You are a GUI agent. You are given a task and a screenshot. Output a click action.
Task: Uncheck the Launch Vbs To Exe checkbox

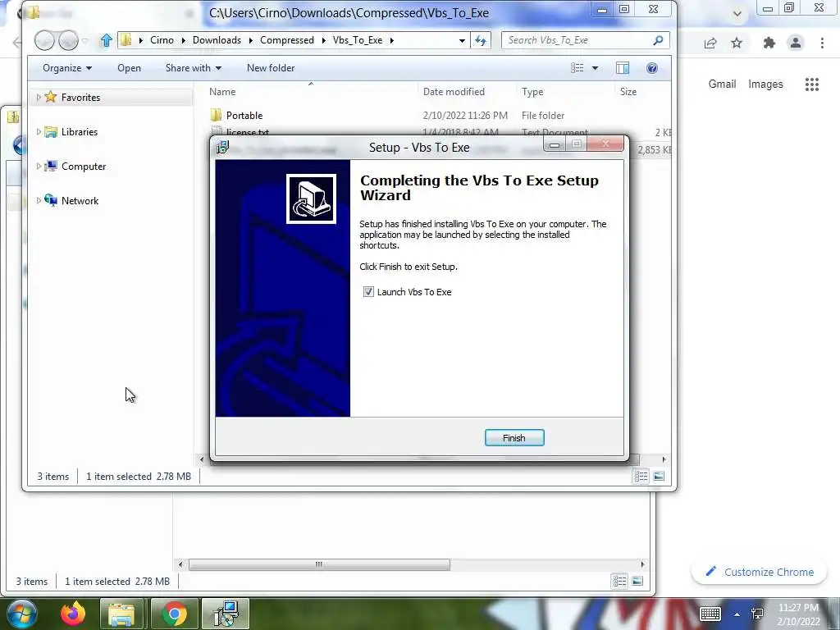pos(368,292)
